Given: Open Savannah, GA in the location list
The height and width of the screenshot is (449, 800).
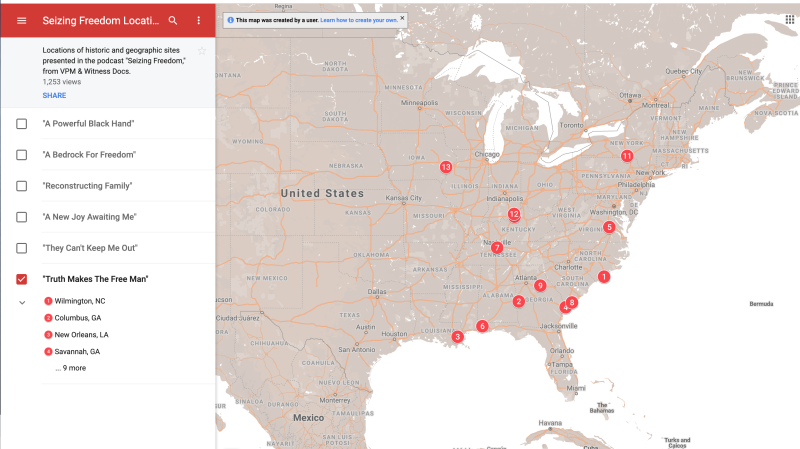Looking at the screenshot, I should point(78,352).
